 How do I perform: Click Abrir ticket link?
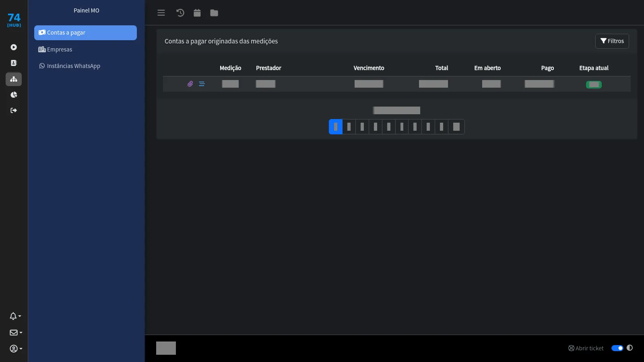pyautogui.click(x=586, y=348)
